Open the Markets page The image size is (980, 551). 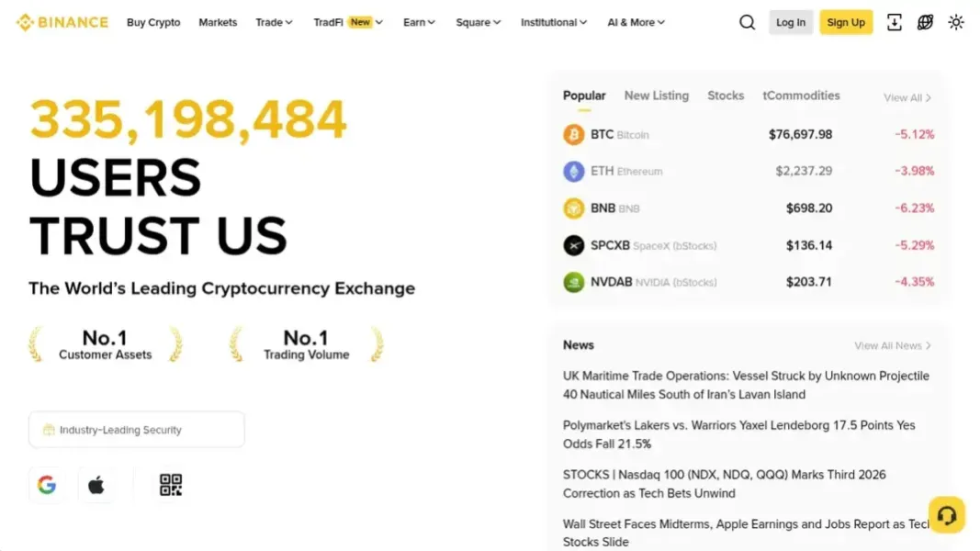(218, 22)
